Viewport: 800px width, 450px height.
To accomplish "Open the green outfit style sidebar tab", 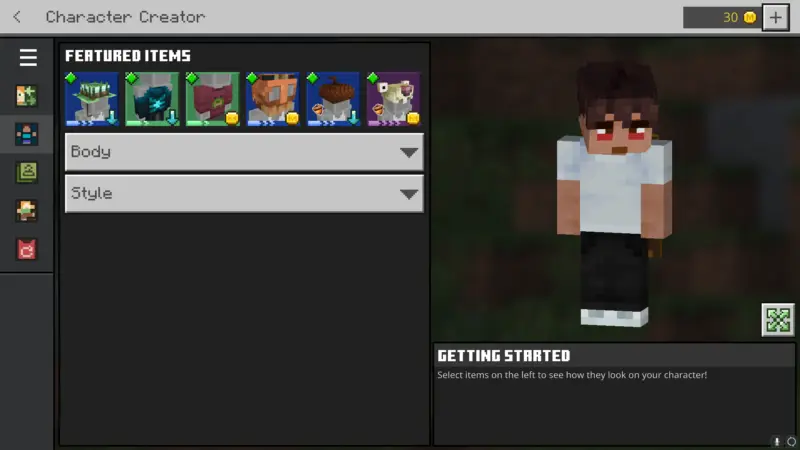I will [x=27, y=172].
